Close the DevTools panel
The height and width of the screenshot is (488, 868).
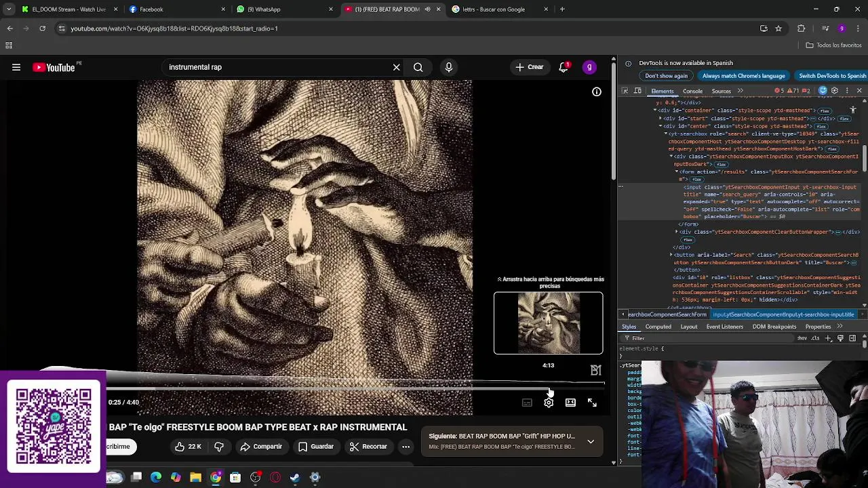859,91
